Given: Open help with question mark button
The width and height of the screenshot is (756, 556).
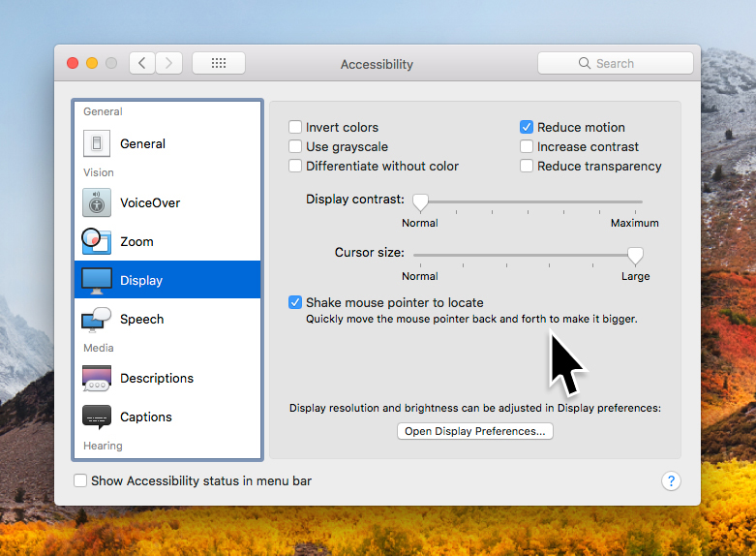Looking at the screenshot, I should pyautogui.click(x=671, y=480).
